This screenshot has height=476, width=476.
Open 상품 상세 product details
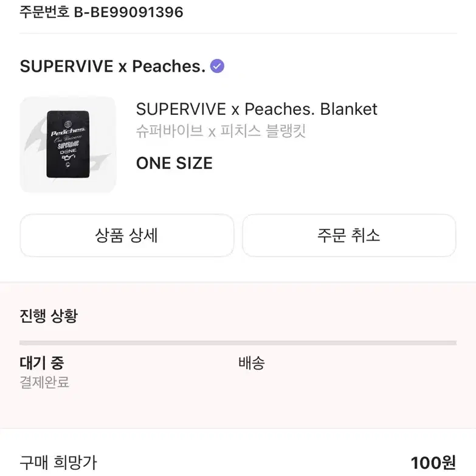click(x=127, y=235)
